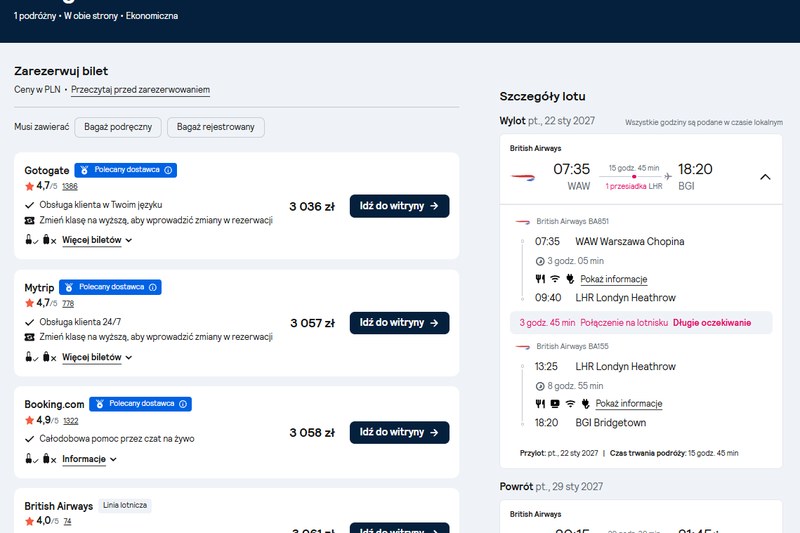Click British Airways provider rating star icon
800x533 pixels.
coord(29,521)
